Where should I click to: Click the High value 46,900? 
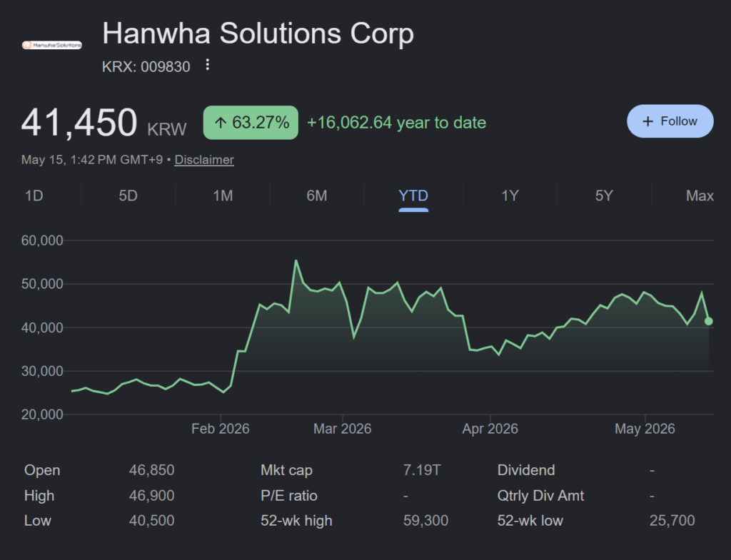click(151, 495)
